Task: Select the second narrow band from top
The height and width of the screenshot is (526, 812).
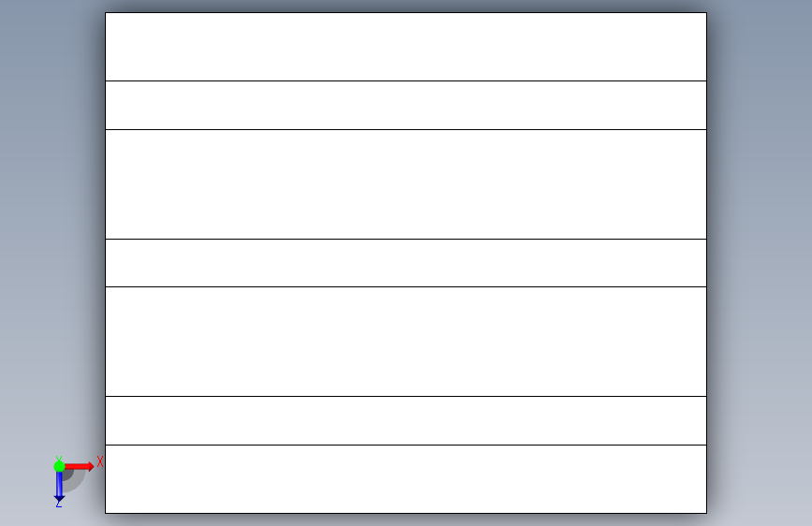Action: (x=406, y=105)
